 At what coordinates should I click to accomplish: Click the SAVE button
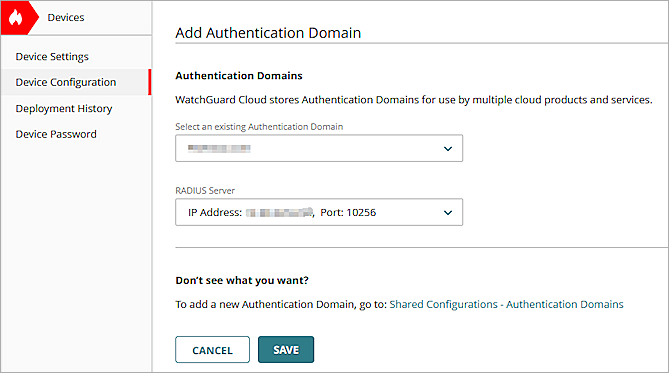click(x=286, y=350)
